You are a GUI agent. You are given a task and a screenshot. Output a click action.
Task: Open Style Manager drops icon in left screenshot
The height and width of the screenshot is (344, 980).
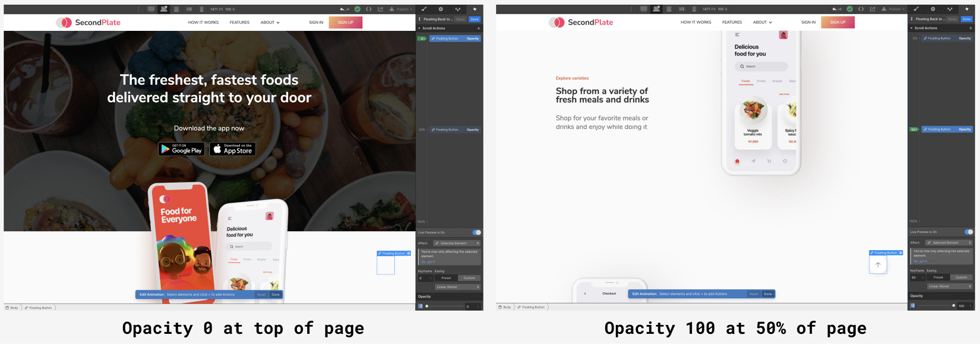click(457, 9)
